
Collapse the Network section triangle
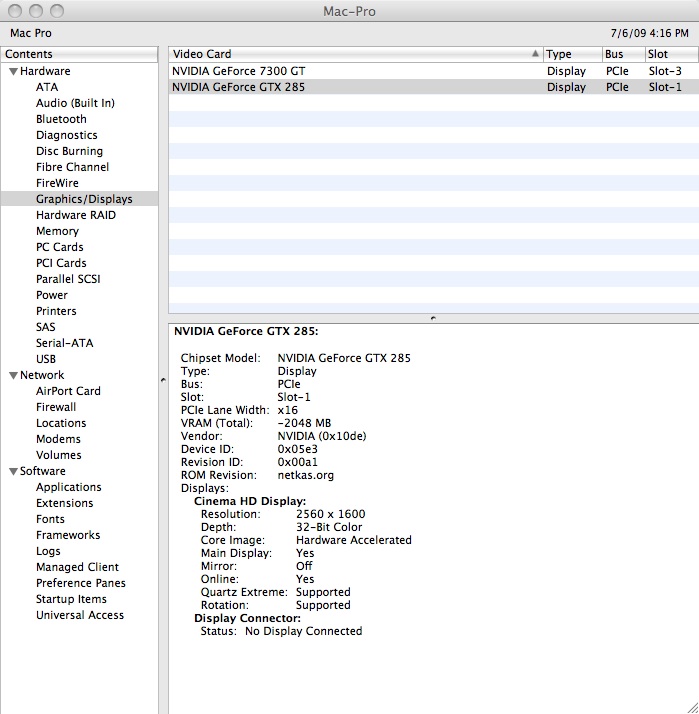click(x=14, y=376)
